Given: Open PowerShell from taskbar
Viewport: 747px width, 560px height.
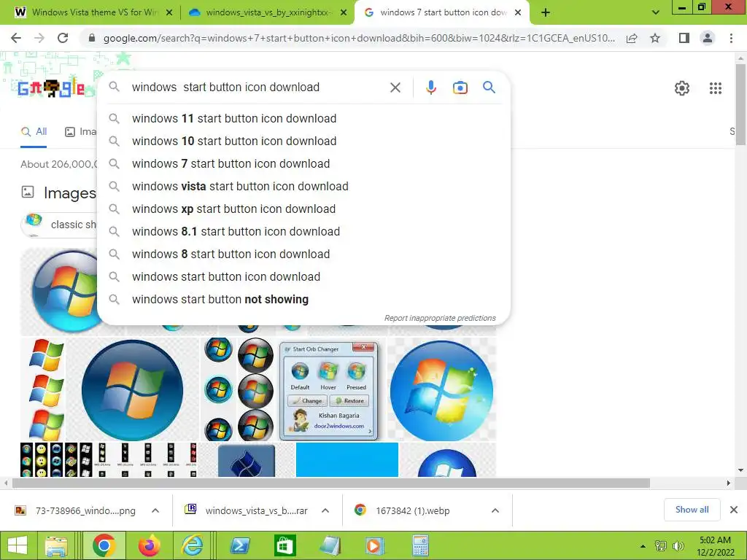Looking at the screenshot, I should [x=239, y=545].
